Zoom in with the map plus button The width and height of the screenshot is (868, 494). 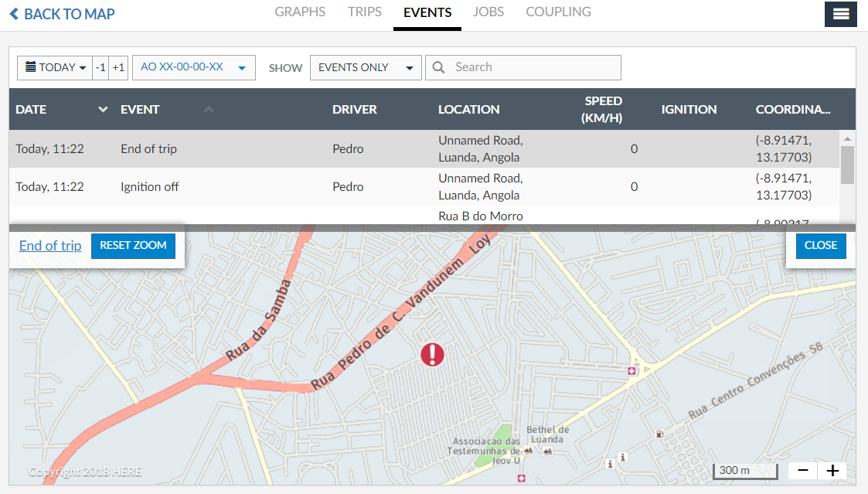(x=832, y=471)
